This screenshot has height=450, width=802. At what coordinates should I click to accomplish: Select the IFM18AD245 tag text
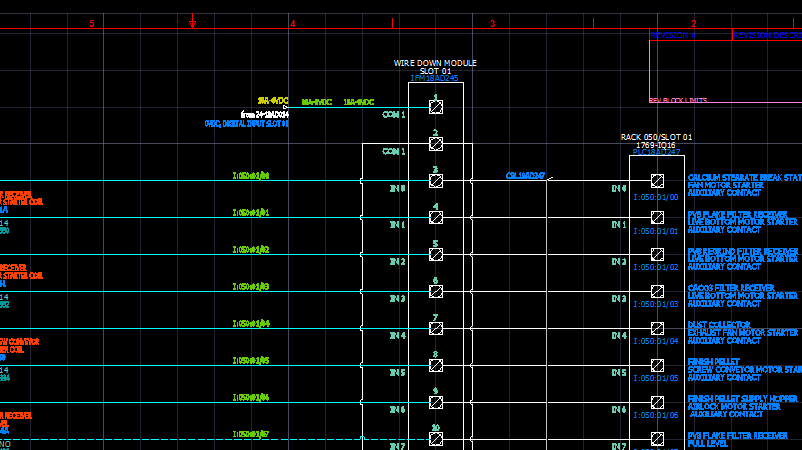(434, 78)
